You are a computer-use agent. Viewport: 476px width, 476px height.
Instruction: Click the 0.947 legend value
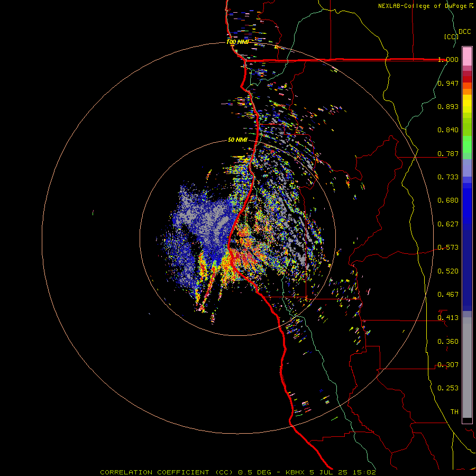tap(448, 83)
